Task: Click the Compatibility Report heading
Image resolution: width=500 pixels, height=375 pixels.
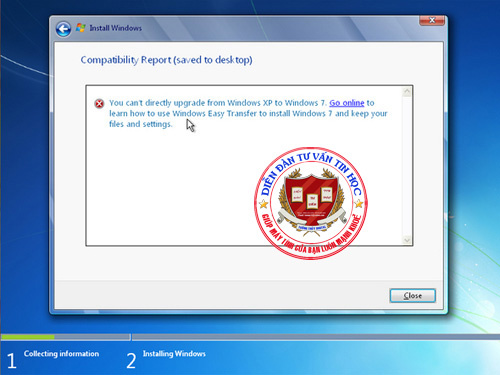Action: (x=166, y=60)
